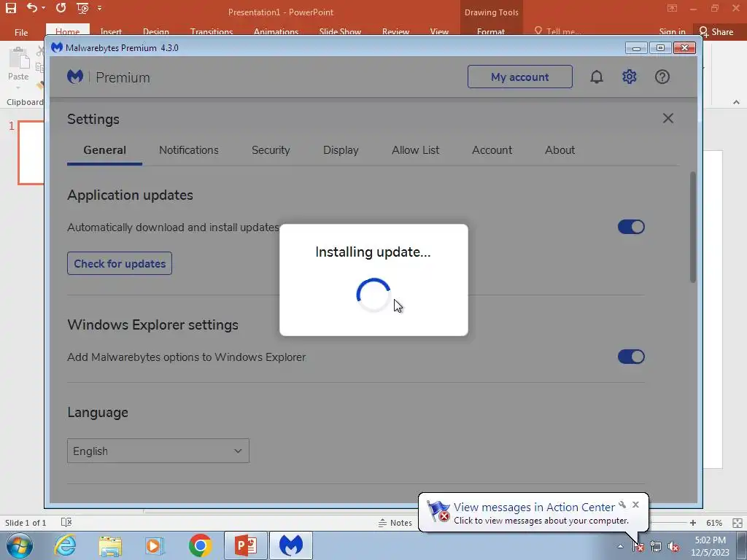Screen dimensions: 747x560
Task: Click PowerPoint Paste button
Action: [18, 66]
